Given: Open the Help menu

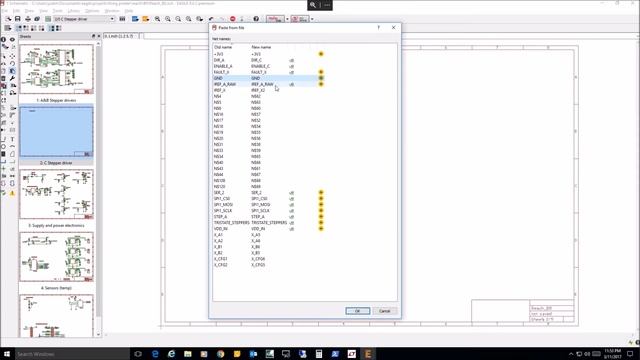Looking at the screenshot, I should 129,11.
